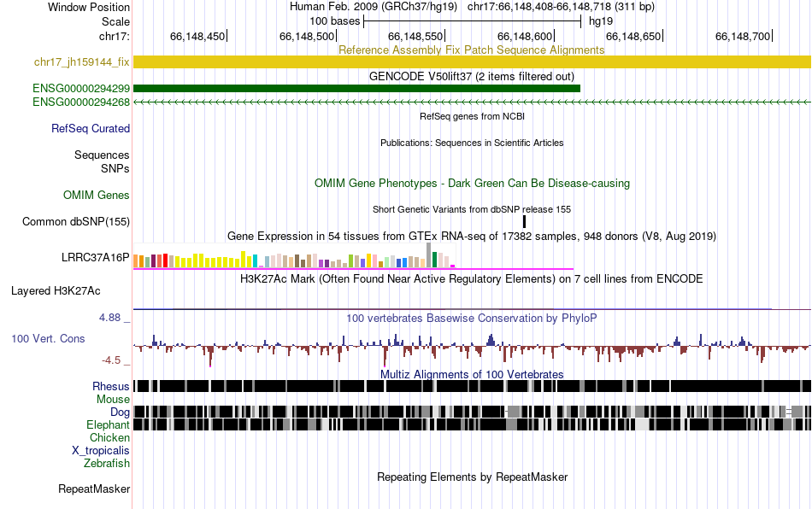
Task: Click the RefSeq Curated track label
Action: click(x=91, y=128)
